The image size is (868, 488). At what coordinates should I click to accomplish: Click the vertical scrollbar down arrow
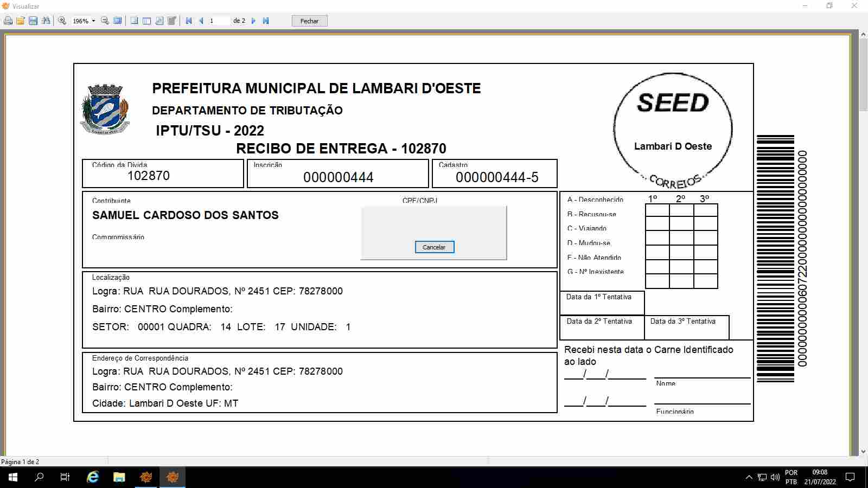pos(863,451)
